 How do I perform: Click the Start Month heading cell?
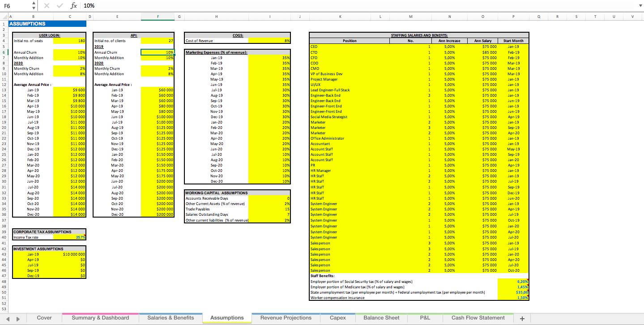tap(513, 41)
